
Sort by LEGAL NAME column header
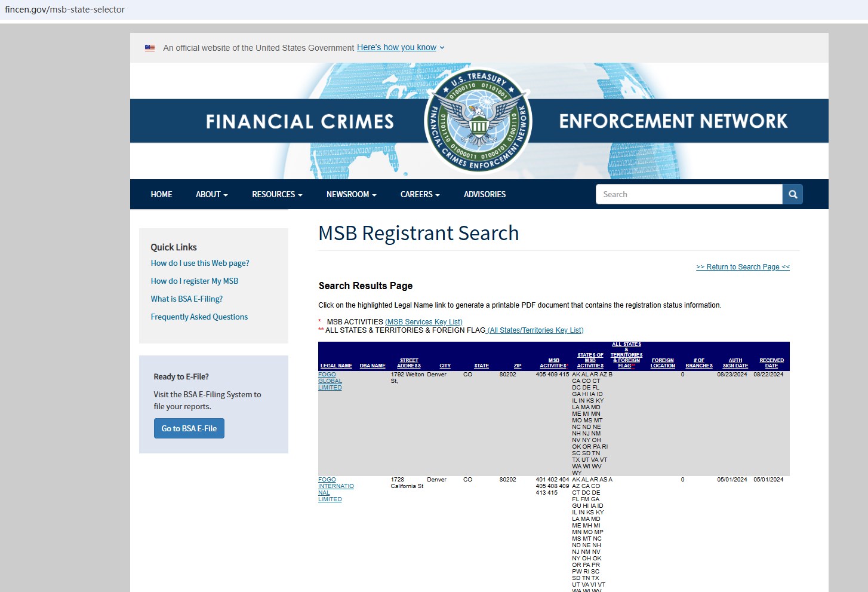point(336,366)
